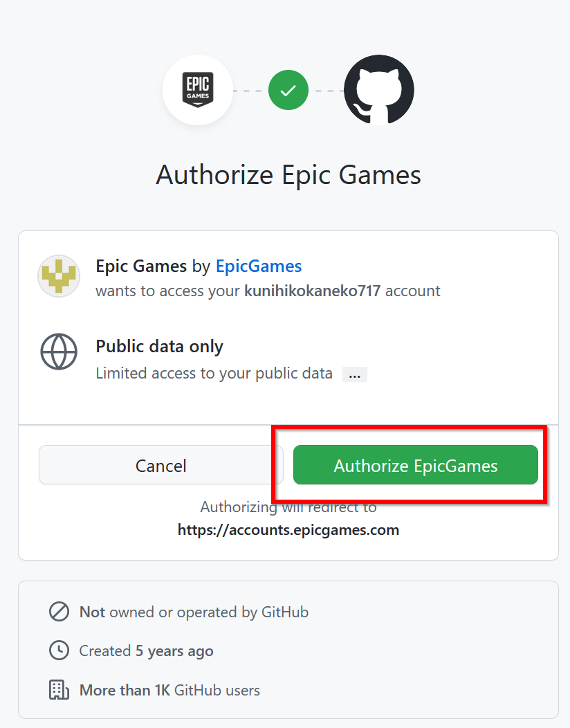Click the Authorize Epic Games heading
This screenshot has height=728, width=570.
(x=288, y=175)
